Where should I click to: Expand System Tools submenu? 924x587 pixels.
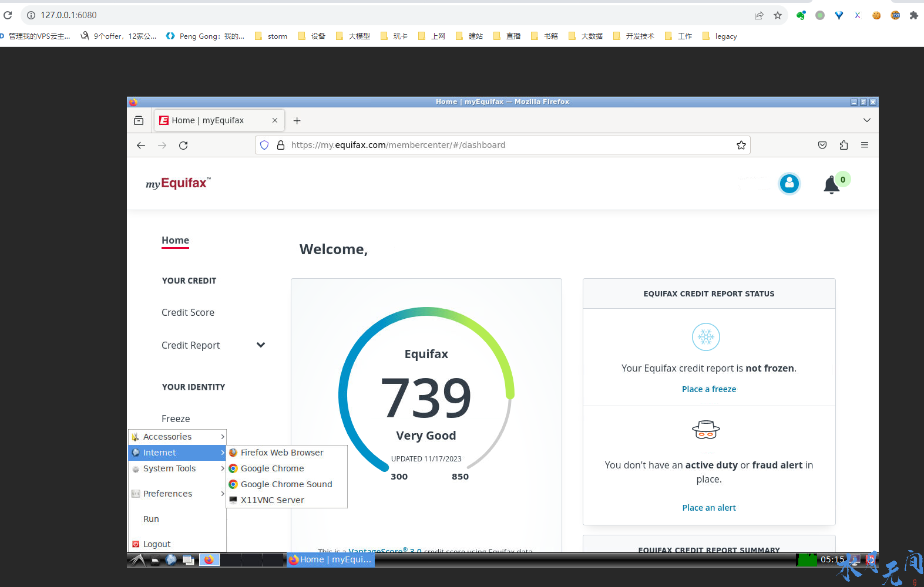177,468
